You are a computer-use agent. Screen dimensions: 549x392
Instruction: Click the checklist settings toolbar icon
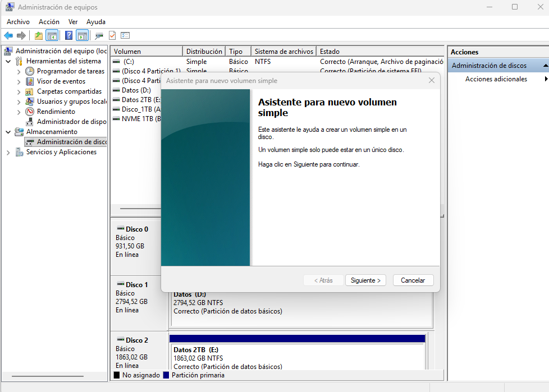coord(125,35)
